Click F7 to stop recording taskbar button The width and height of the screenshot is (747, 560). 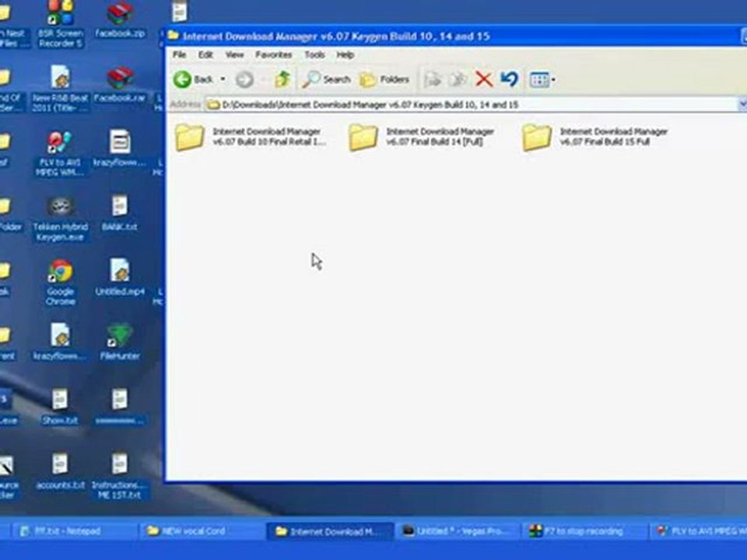click(585, 531)
